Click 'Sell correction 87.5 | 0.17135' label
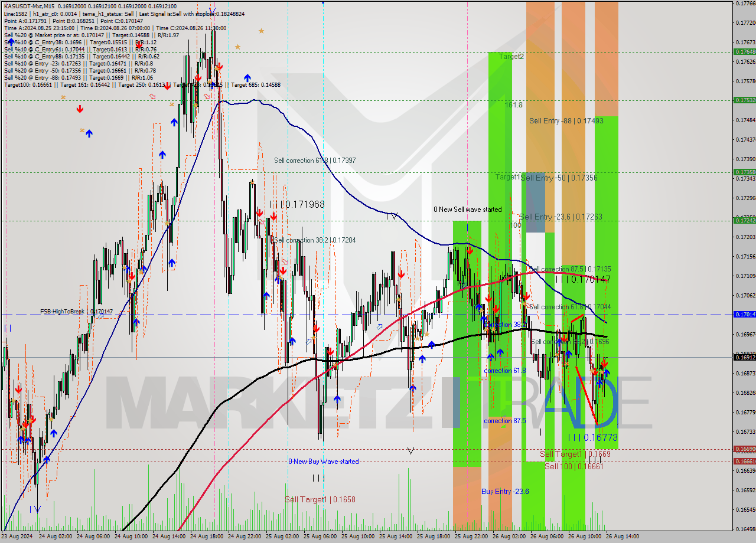The height and width of the screenshot is (543, 756). pyautogui.click(x=570, y=269)
